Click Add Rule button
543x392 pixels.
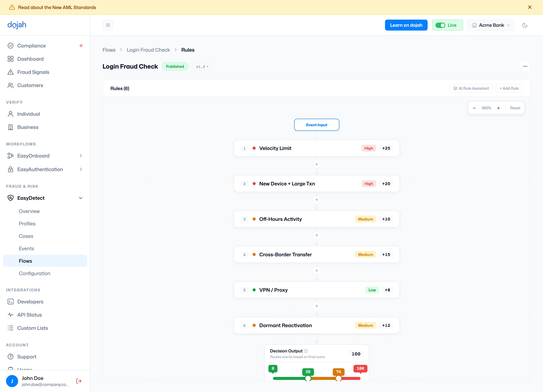509,88
